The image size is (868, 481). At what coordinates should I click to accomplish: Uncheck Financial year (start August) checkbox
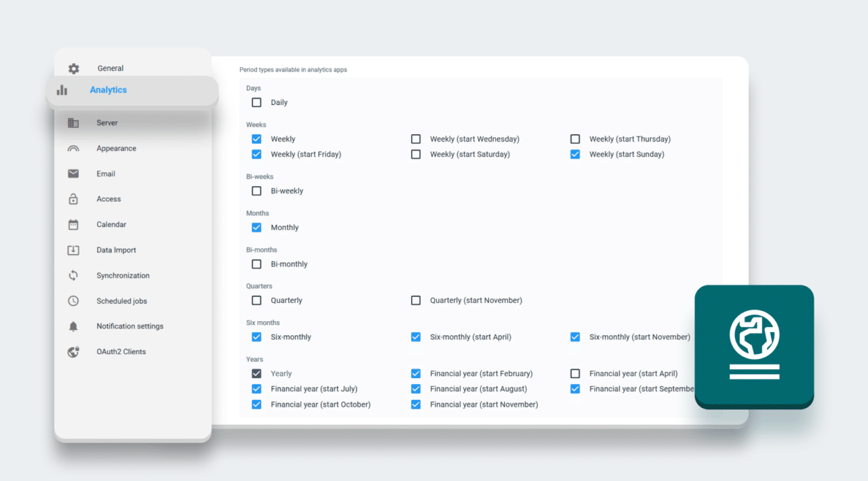[x=416, y=389]
